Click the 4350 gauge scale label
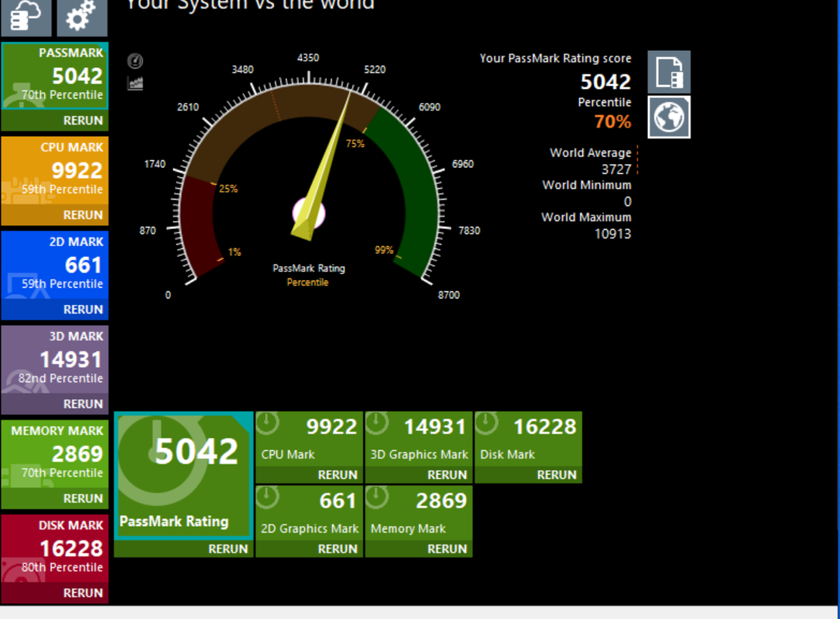 point(308,57)
